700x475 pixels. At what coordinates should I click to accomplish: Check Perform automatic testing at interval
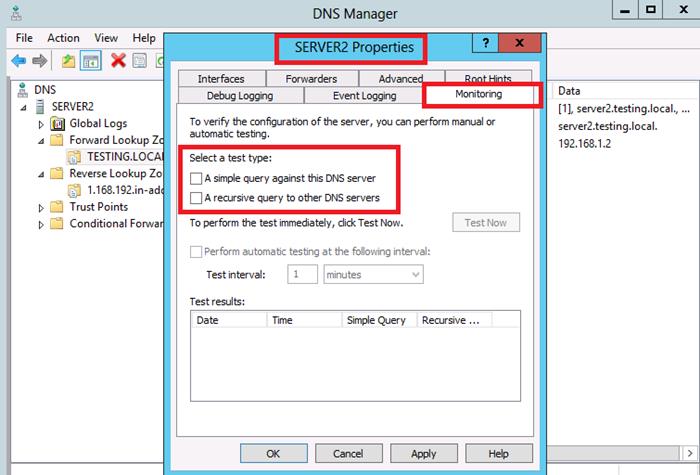[x=196, y=252]
